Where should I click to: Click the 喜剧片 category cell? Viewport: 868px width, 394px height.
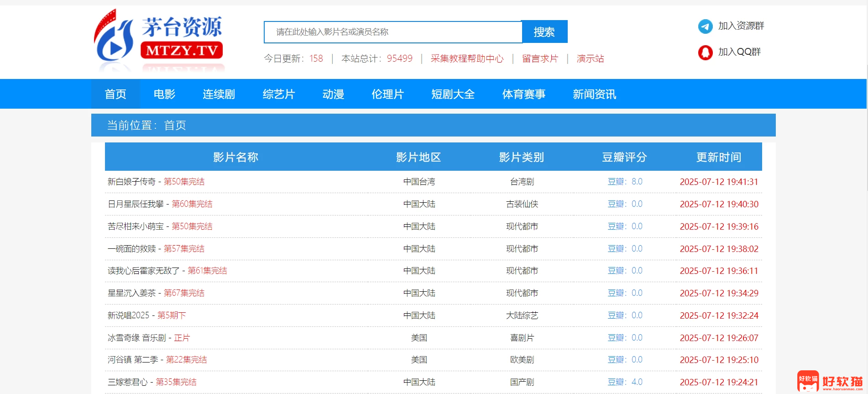[x=522, y=338]
